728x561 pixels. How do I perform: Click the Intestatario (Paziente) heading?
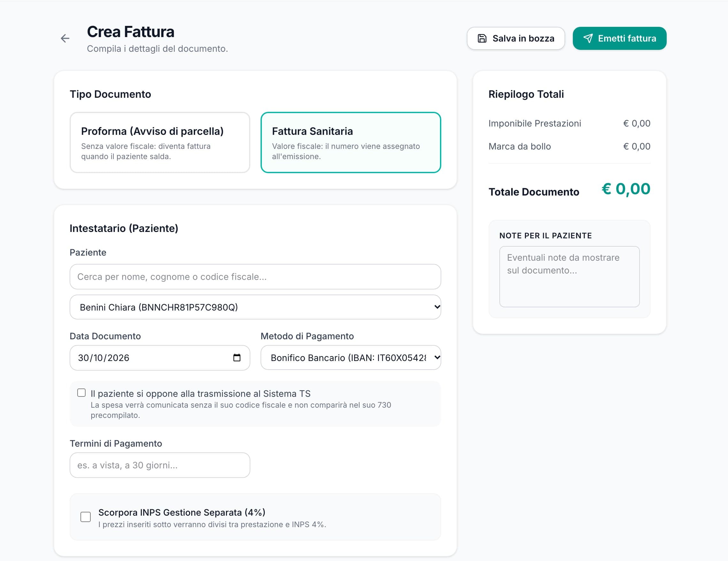click(124, 228)
